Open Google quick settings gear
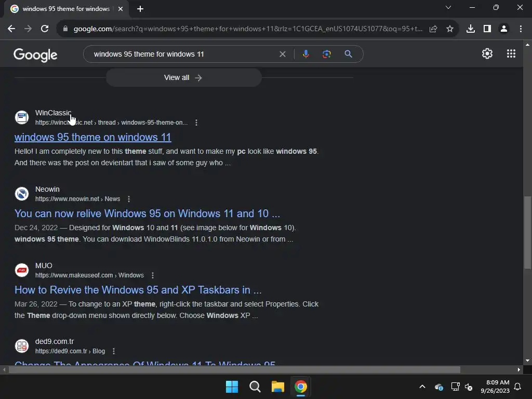The height and width of the screenshot is (399, 532). 487,54
